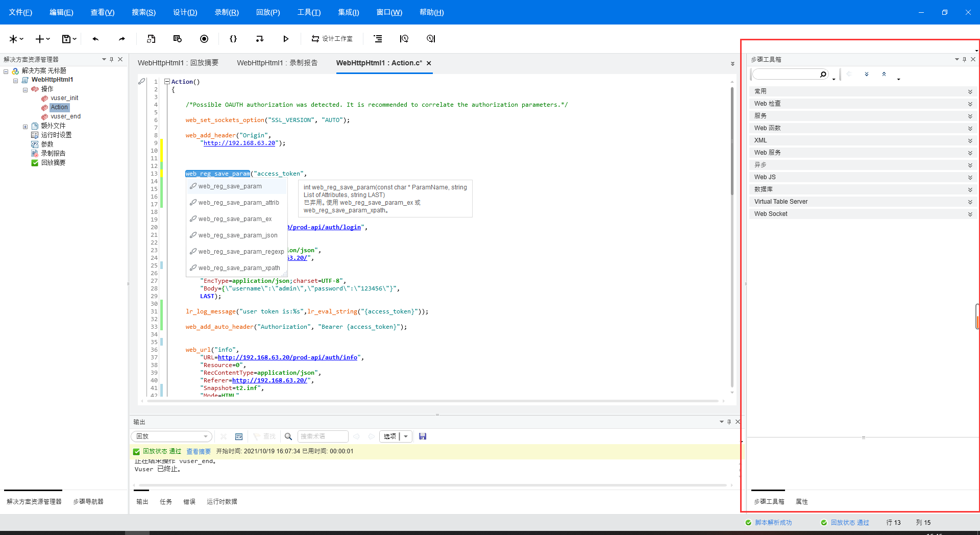Viewport: 980px width, 535px height.
Task: Toggle auto-hide on the output panel
Action: click(x=728, y=422)
